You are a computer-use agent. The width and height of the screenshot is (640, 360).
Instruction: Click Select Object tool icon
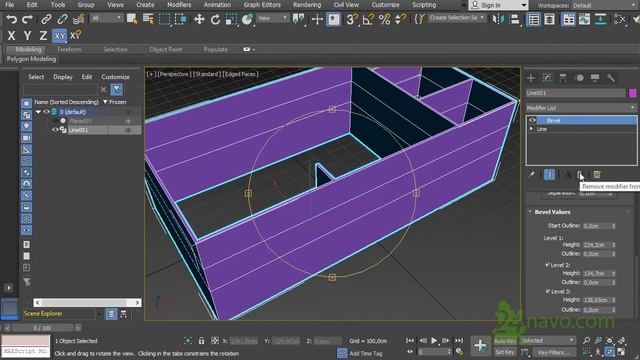[132, 19]
